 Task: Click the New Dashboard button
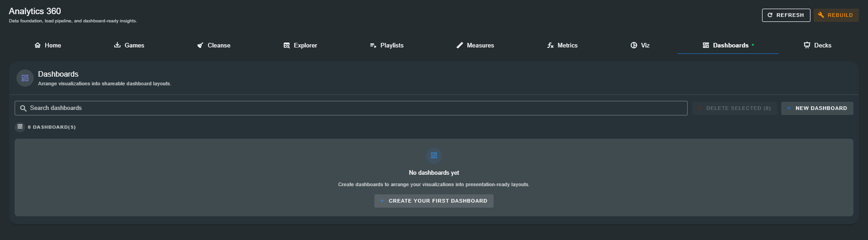pyautogui.click(x=817, y=108)
